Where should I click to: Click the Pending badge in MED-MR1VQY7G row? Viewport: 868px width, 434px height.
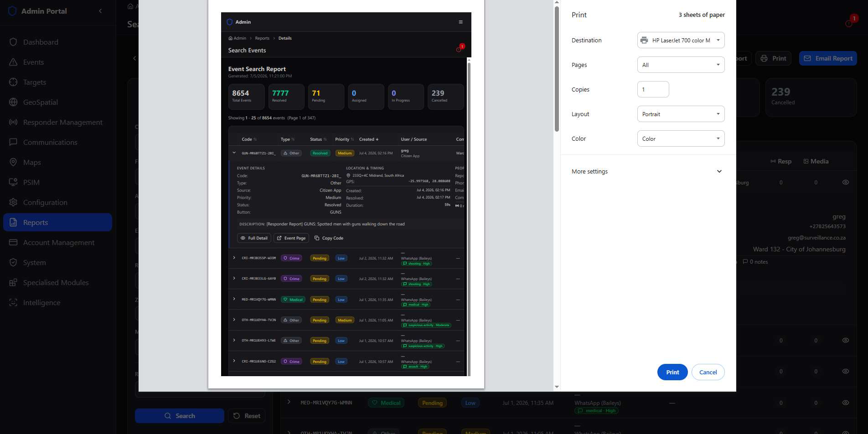click(x=432, y=403)
